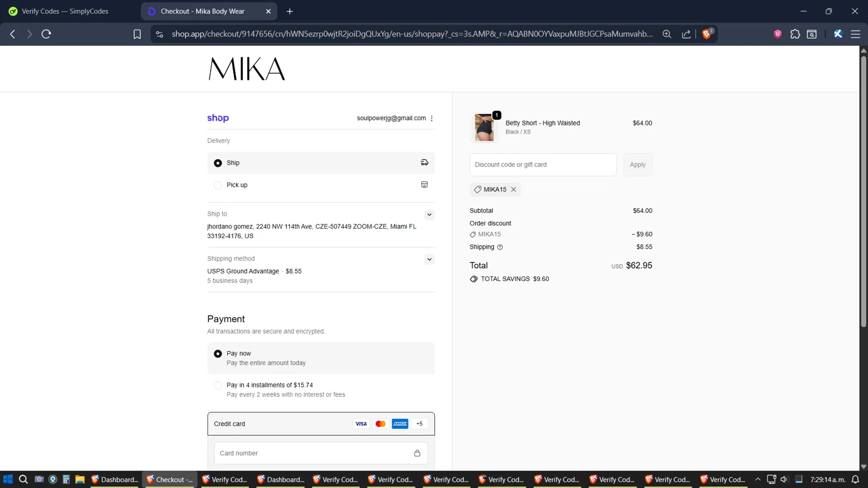Click the page vertical scrollbar
The image size is (868, 488).
pyautogui.click(x=863, y=191)
